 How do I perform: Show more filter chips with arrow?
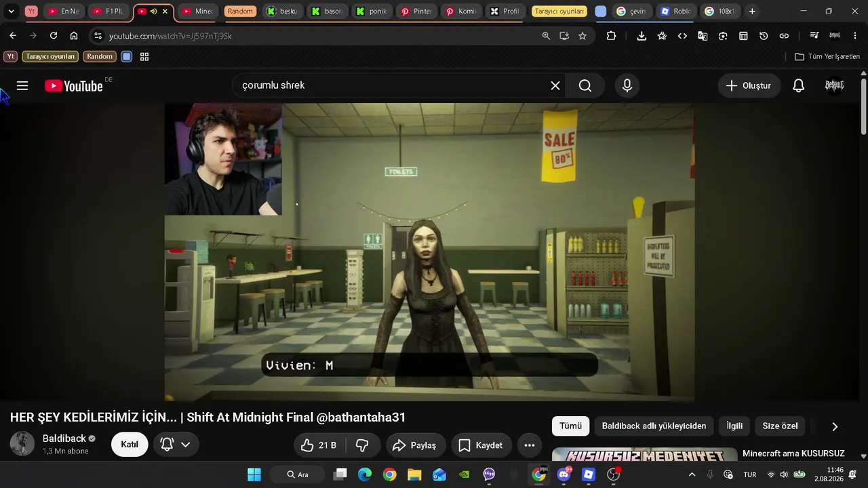coord(835,426)
